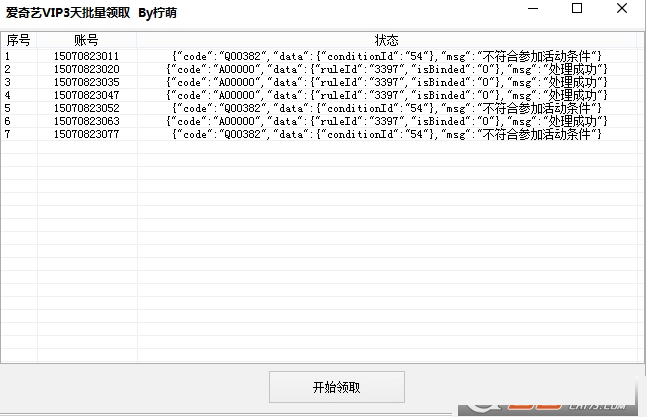Click the 开始领取 button

click(337, 387)
